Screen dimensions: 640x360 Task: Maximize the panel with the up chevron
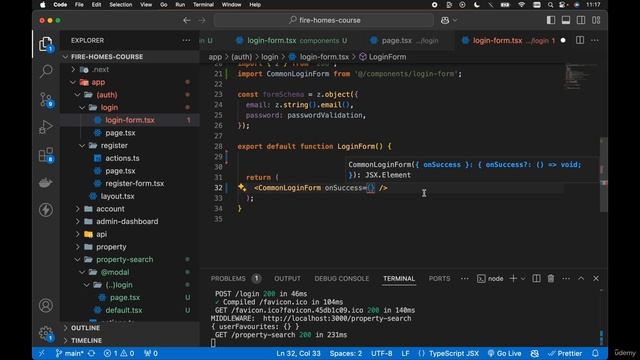tap(581, 278)
